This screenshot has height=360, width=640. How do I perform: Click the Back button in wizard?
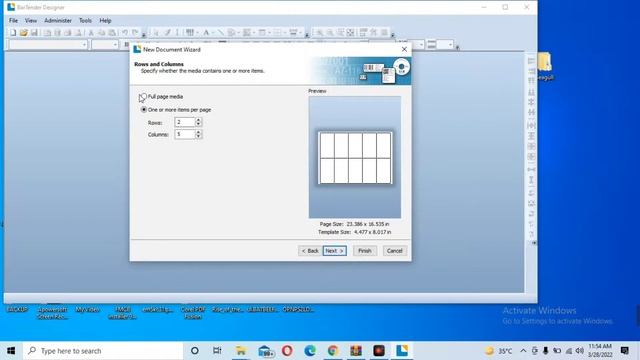click(310, 251)
